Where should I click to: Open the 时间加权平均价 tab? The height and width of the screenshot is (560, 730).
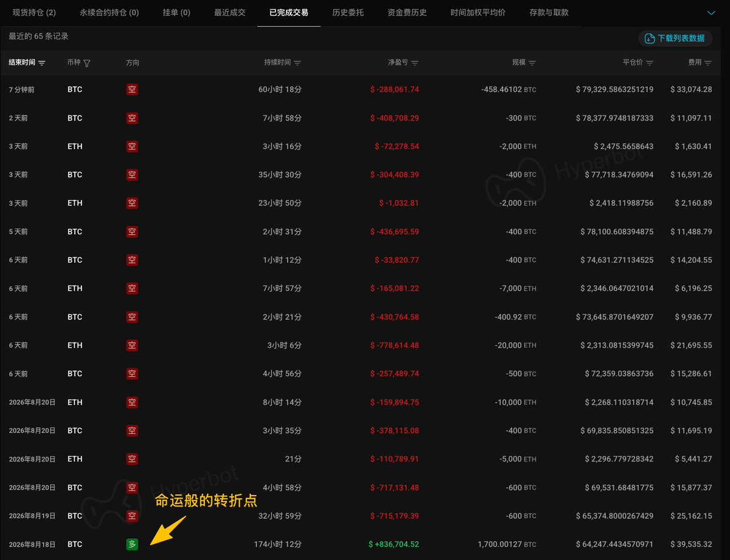[x=478, y=12]
